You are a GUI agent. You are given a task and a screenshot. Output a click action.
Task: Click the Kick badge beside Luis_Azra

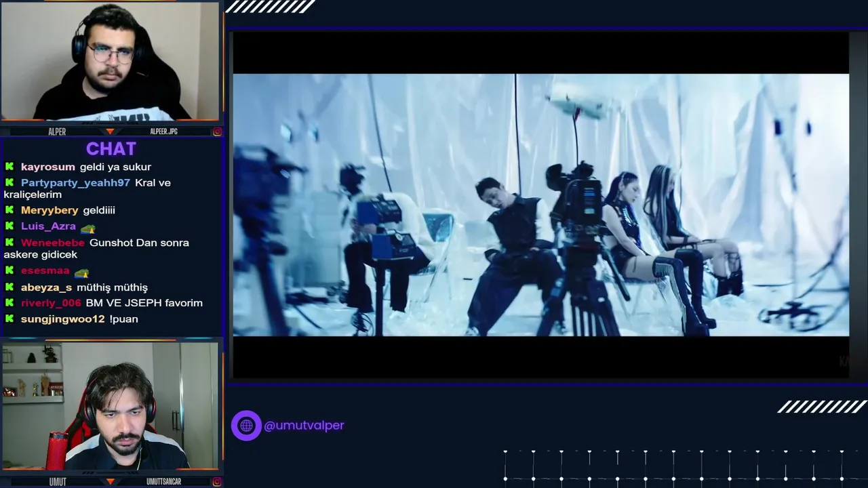click(9, 226)
